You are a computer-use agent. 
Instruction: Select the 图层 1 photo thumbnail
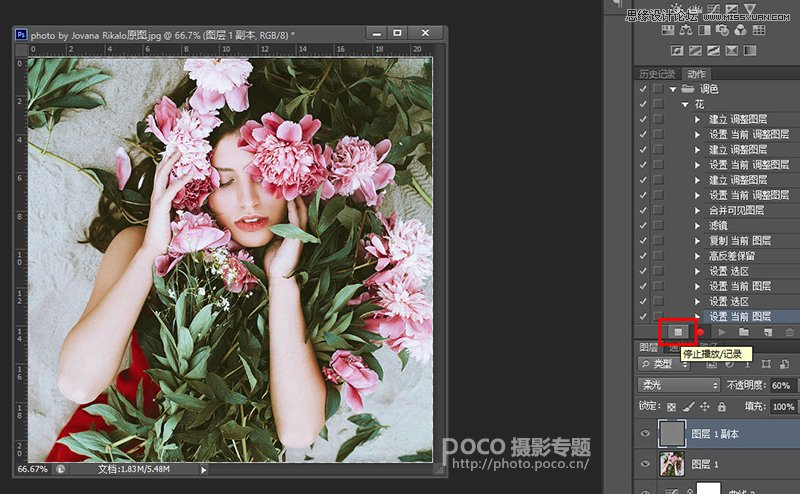pyautogui.click(x=672, y=464)
